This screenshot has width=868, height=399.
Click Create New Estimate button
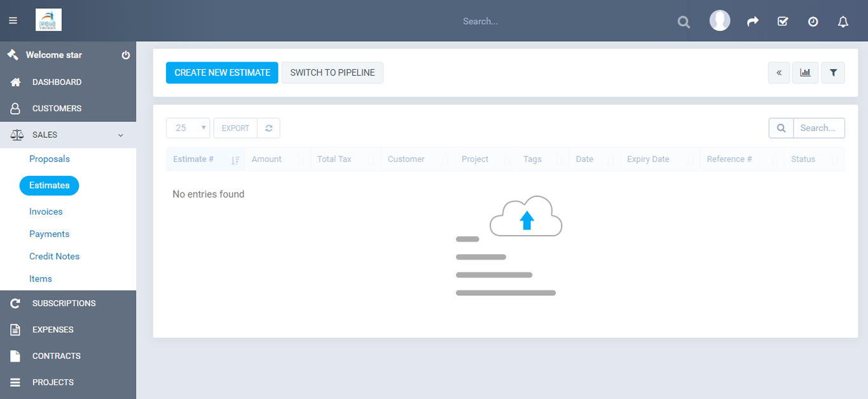coord(222,73)
